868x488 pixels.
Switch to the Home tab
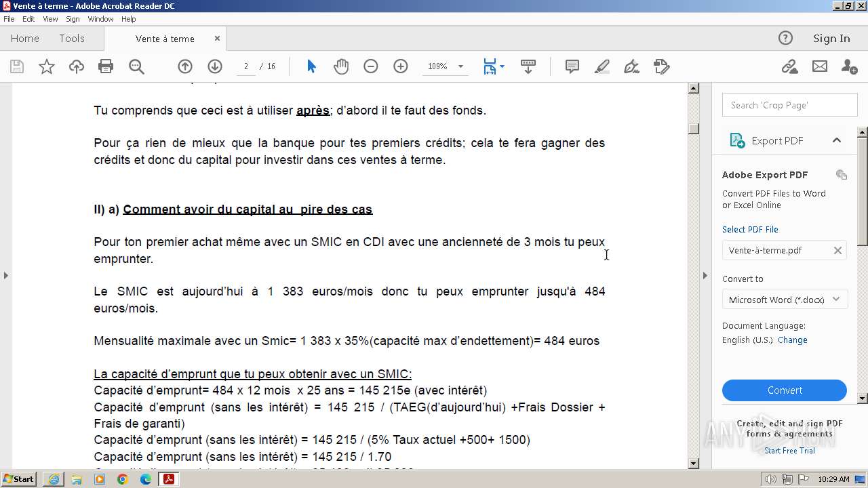point(25,39)
